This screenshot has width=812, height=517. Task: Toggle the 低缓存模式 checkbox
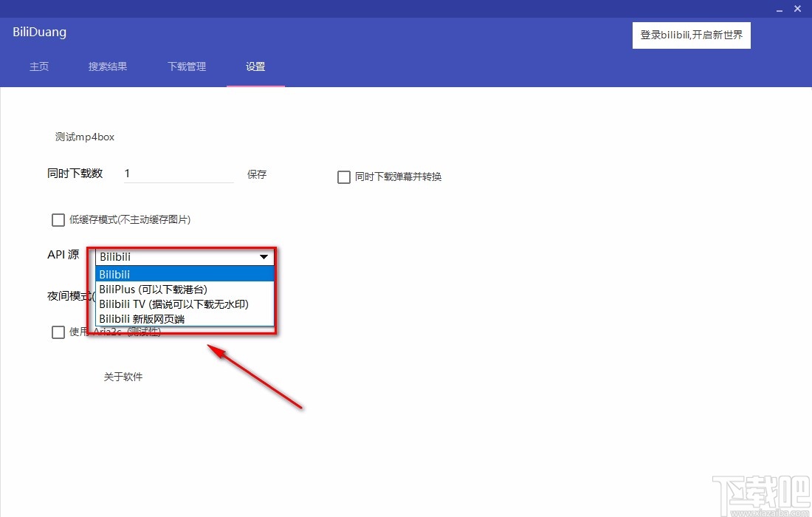(58, 219)
